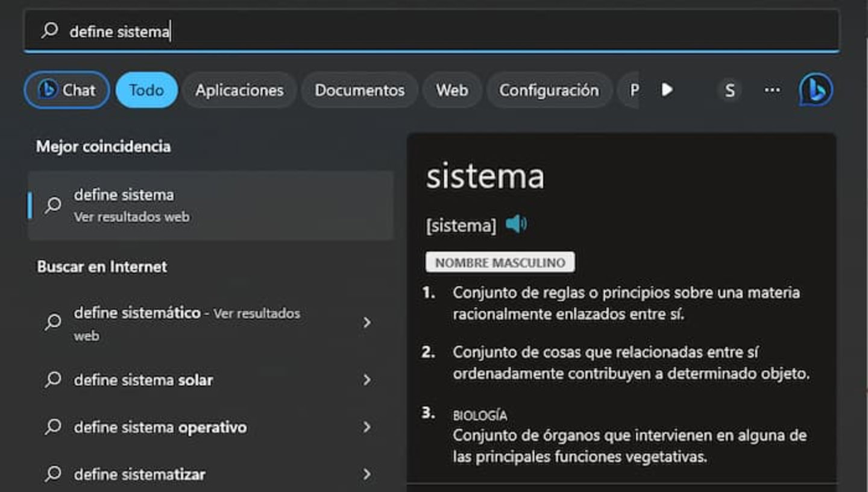The image size is (868, 492).
Task: Open the define sistema best match result
Action: (x=211, y=206)
